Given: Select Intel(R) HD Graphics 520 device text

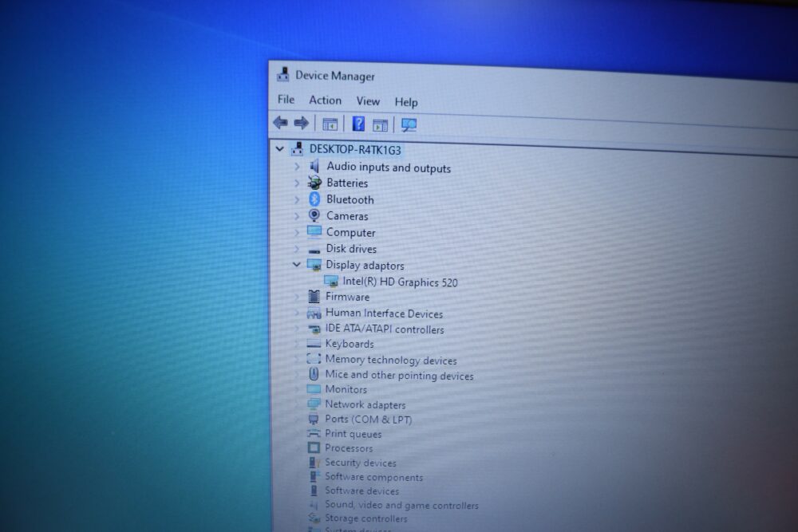Looking at the screenshot, I should point(400,282).
